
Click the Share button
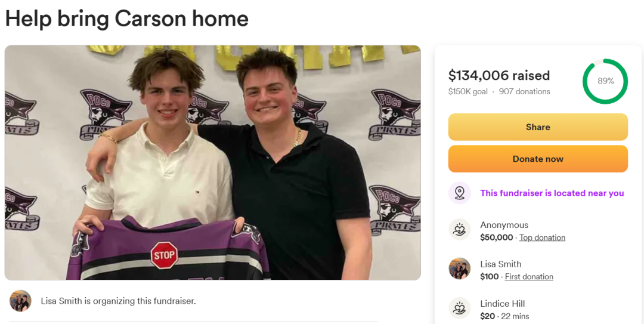(x=538, y=127)
